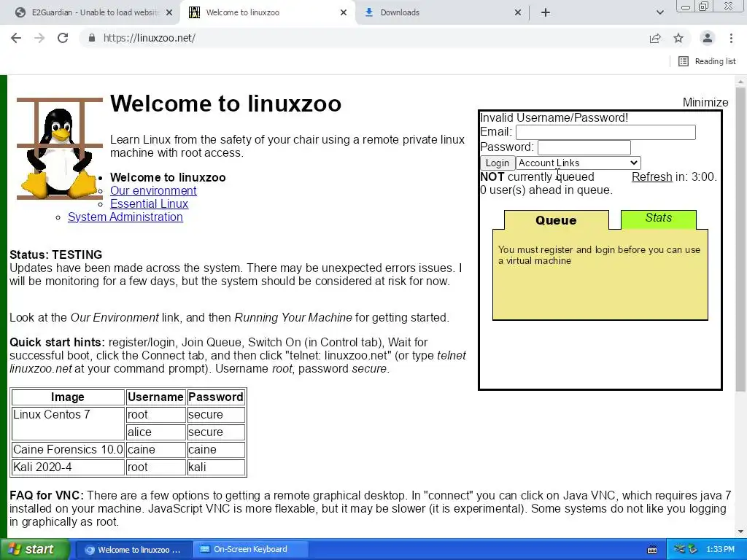Click the address bar URL

pos(149,38)
